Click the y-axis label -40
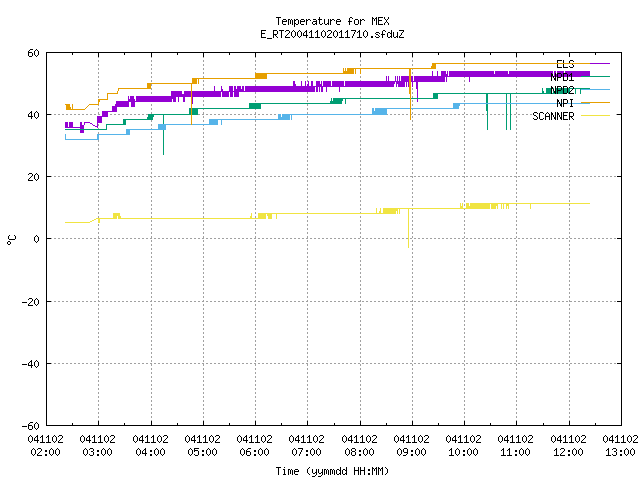Viewport: 640px width, 480px height. 31,364
